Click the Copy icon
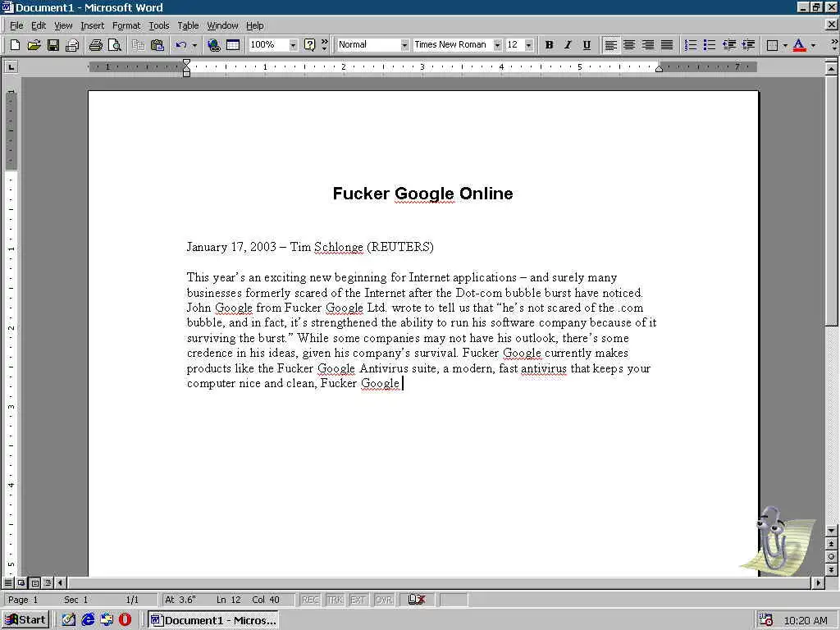Viewport: 840px width, 630px height. click(x=138, y=45)
